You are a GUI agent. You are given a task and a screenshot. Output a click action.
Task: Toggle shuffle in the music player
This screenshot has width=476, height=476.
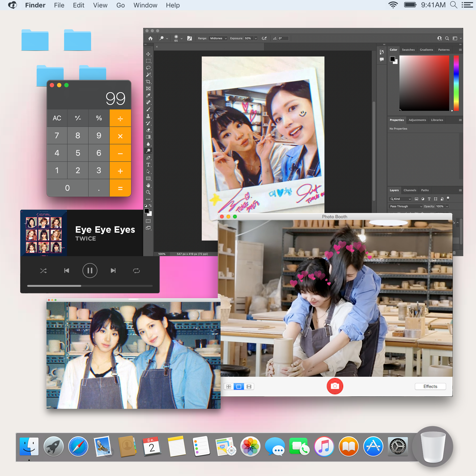tap(43, 271)
